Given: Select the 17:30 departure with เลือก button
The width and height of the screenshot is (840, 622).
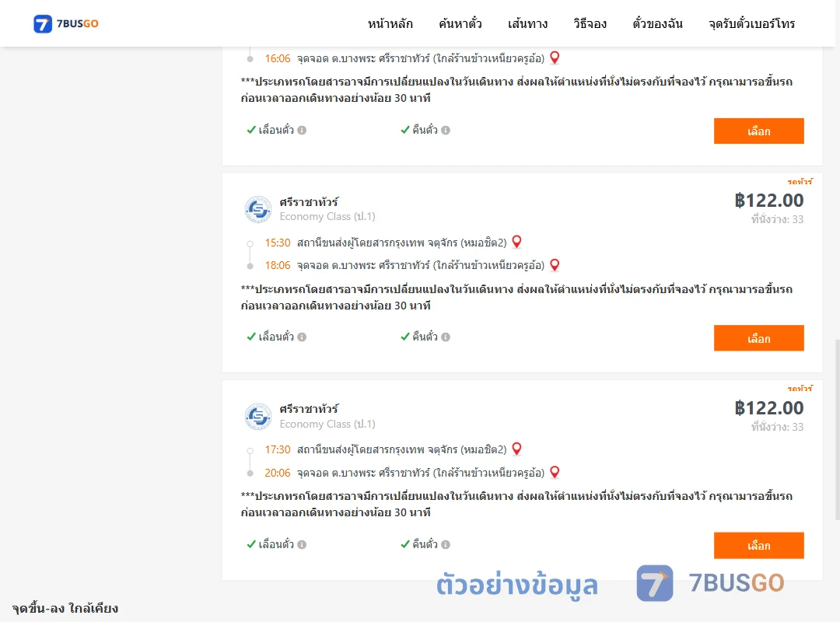Looking at the screenshot, I should click(x=758, y=545).
